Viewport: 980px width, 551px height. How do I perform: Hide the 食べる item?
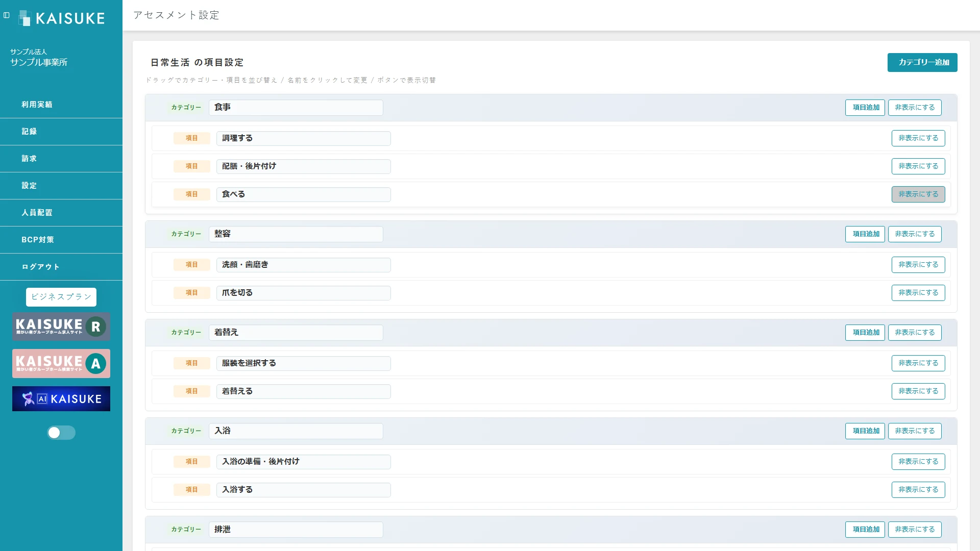[918, 194]
